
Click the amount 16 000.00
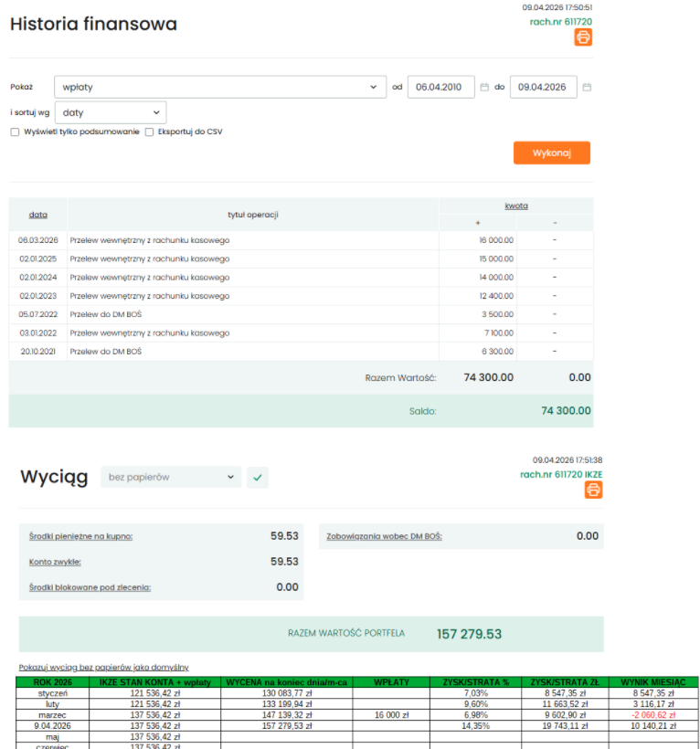coord(496,240)
